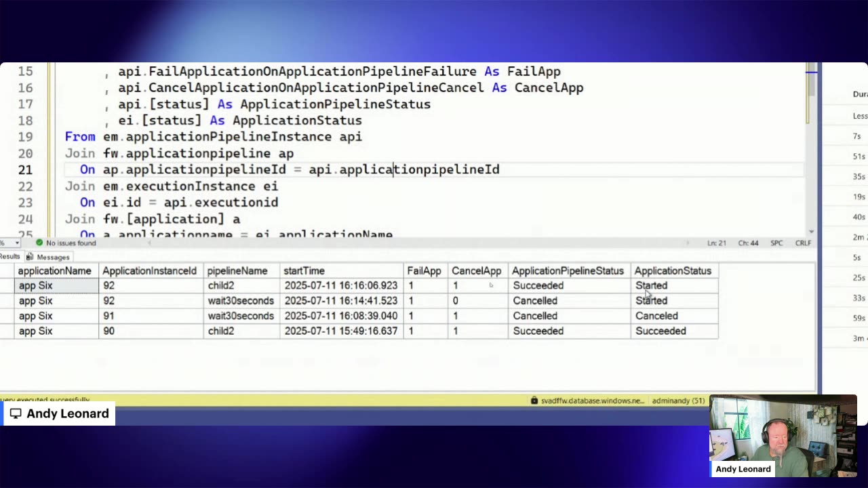The height and width of the screenshot is (488, 868).
Task: Click the svadffw.database.windows.ne... server name
Action: pyautogui.click(x=593, y=401)
